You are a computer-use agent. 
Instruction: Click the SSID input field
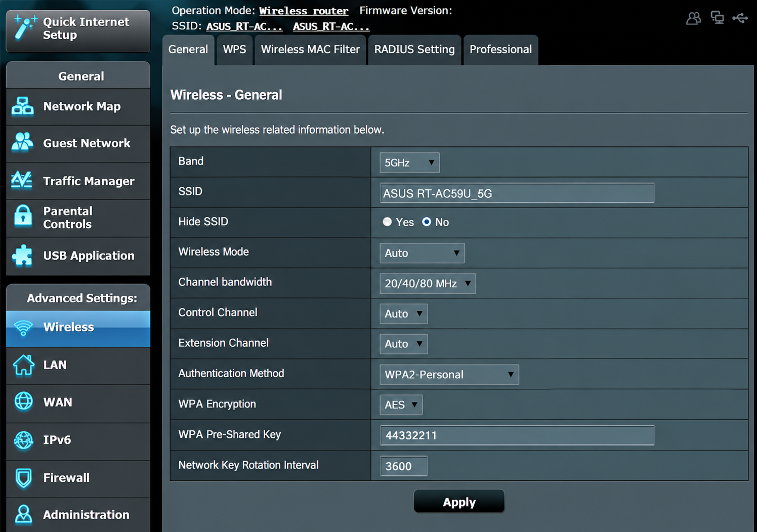point(517,193)
